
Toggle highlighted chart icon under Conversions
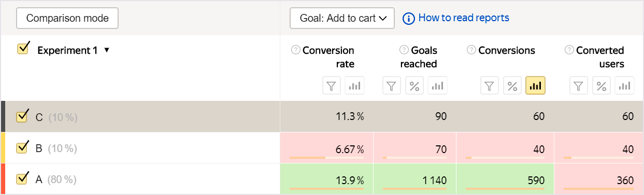(535, 85)
